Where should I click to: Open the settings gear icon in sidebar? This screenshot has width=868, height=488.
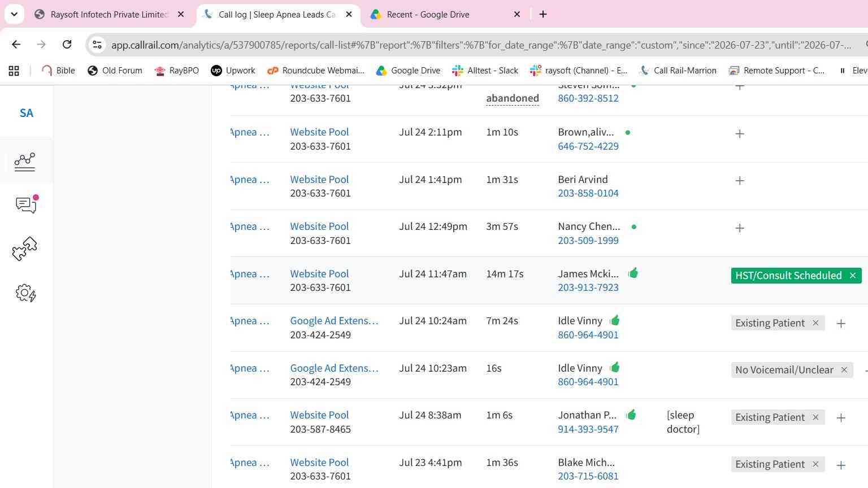25,293
